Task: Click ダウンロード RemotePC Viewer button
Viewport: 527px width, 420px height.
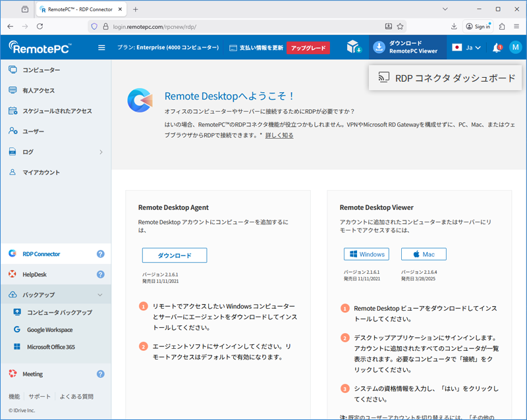Action: pos(408,47)
